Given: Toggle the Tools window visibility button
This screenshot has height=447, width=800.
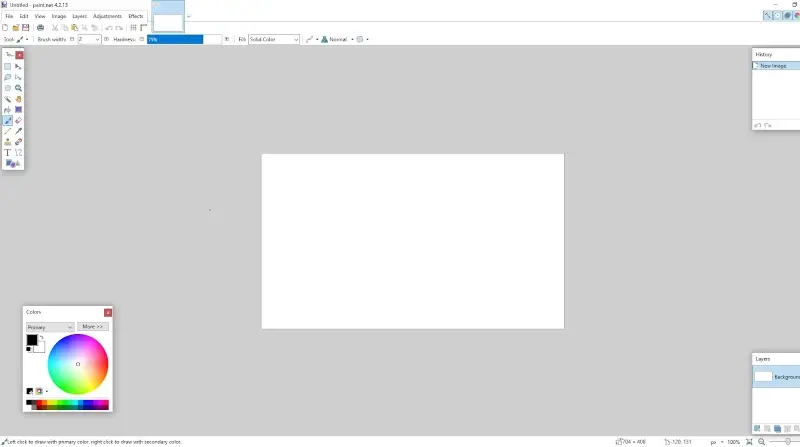Looking at the screenshot, I should 767,15.
